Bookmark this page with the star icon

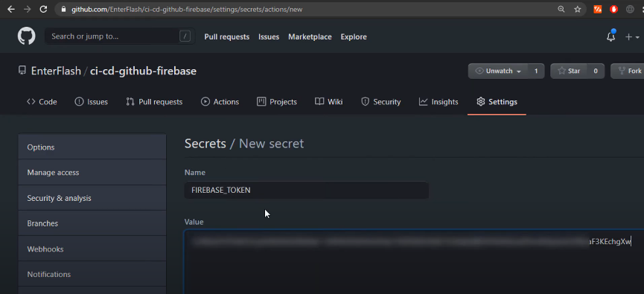point(578,9)
